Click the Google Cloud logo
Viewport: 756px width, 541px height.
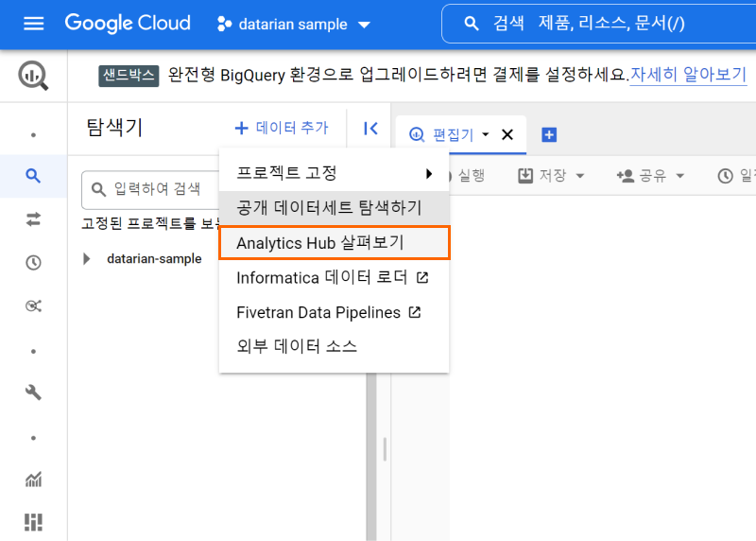pyautogui.click(x=128, y=23)
